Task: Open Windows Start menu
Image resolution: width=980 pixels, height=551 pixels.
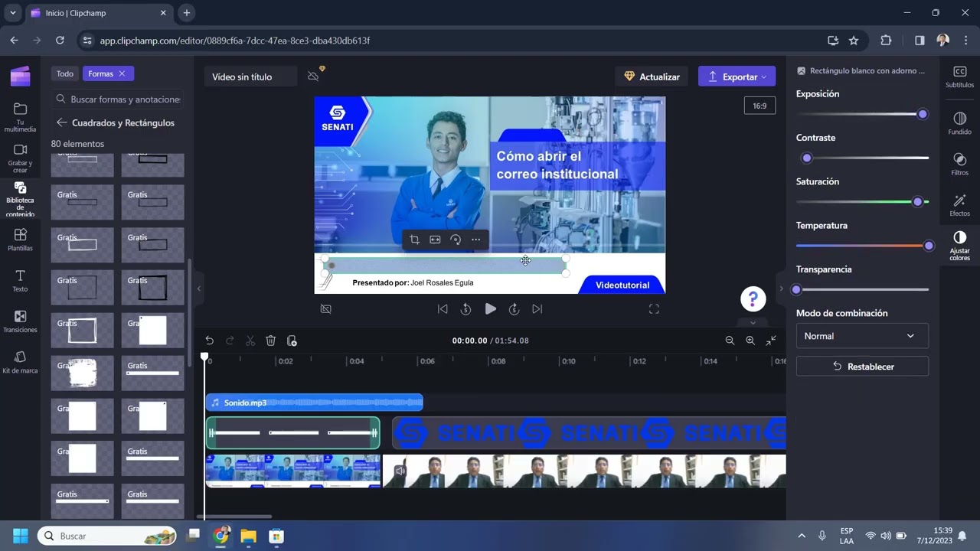Action: click(x=21, y=536)
